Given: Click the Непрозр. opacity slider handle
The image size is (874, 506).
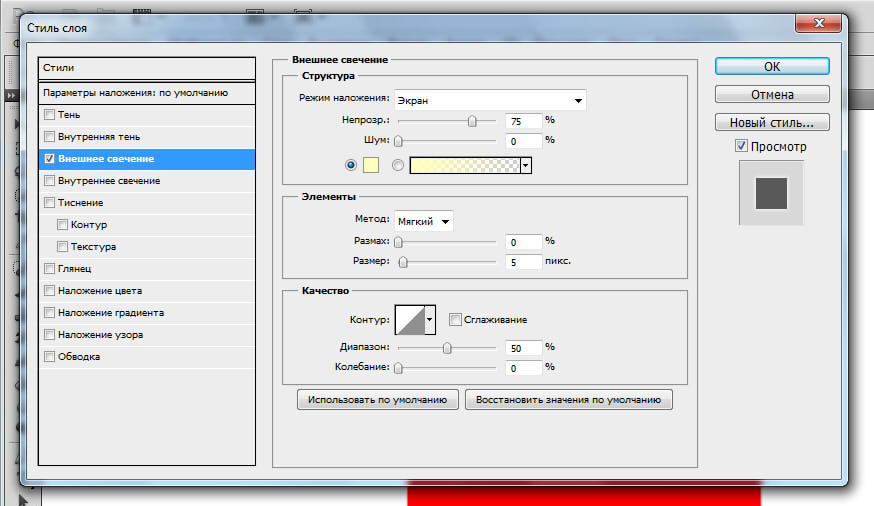Looking at the screenshot, I should 472,121.
